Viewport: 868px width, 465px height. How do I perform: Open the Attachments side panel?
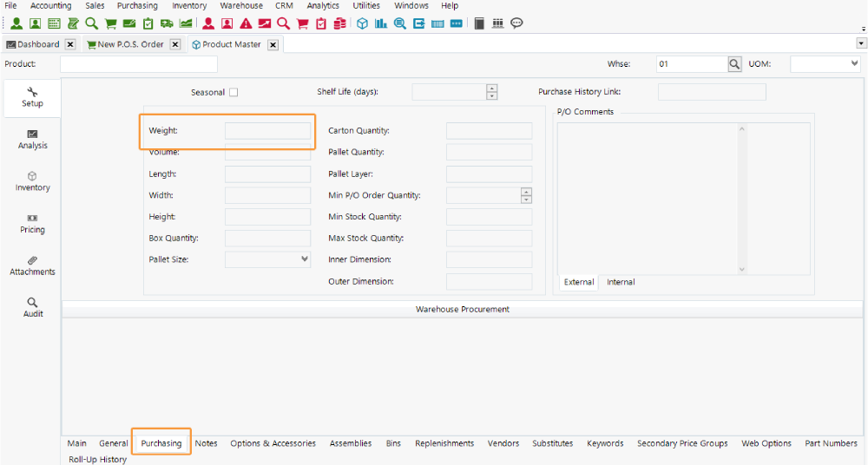[x=33, y=265]
